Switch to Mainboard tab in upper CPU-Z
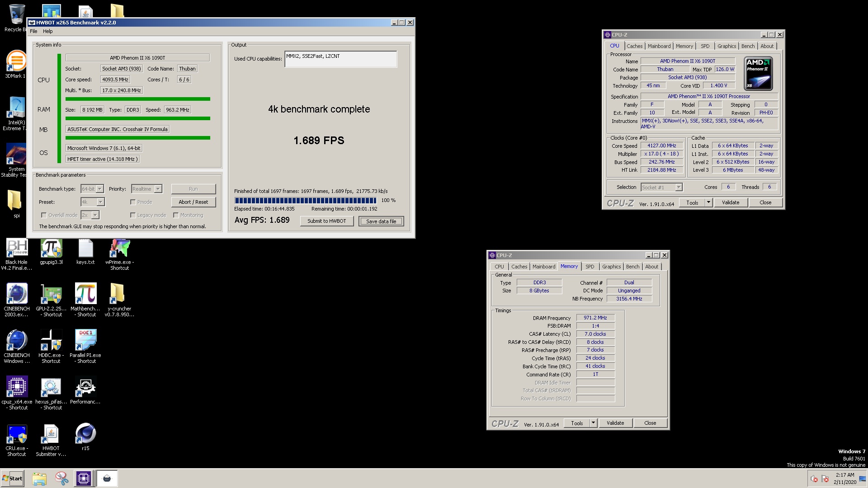Viewport: 868px width, 488px height. (659, 46)
